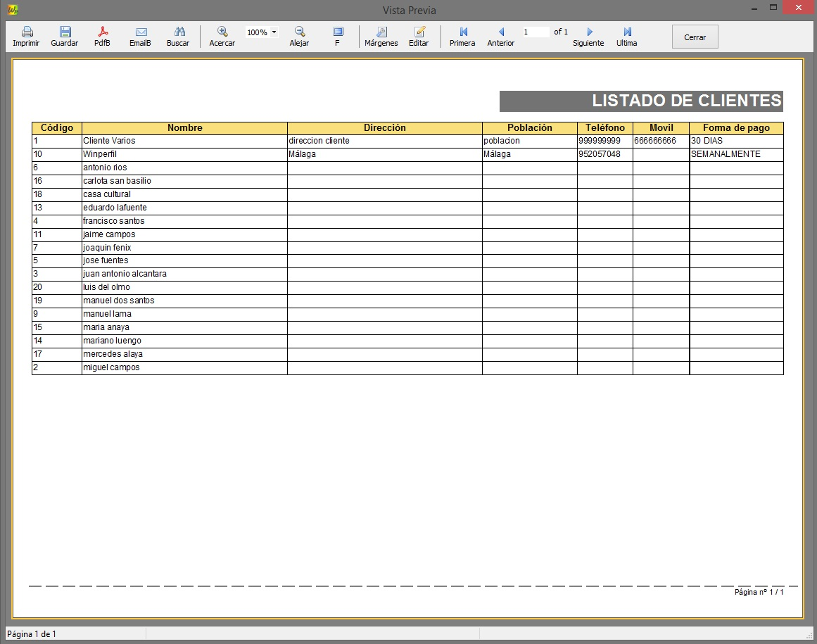
Task: Click the poblacion cell of Cliente Varios
Action: pyautogui.click(x=529, y=141)
